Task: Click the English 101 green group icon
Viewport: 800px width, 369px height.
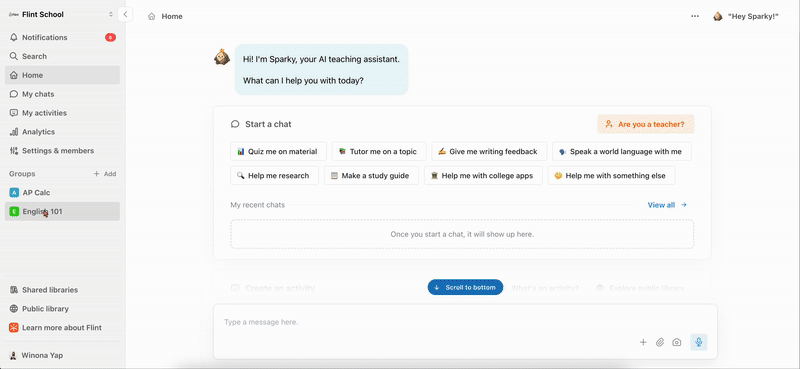Action: [14, 211]
